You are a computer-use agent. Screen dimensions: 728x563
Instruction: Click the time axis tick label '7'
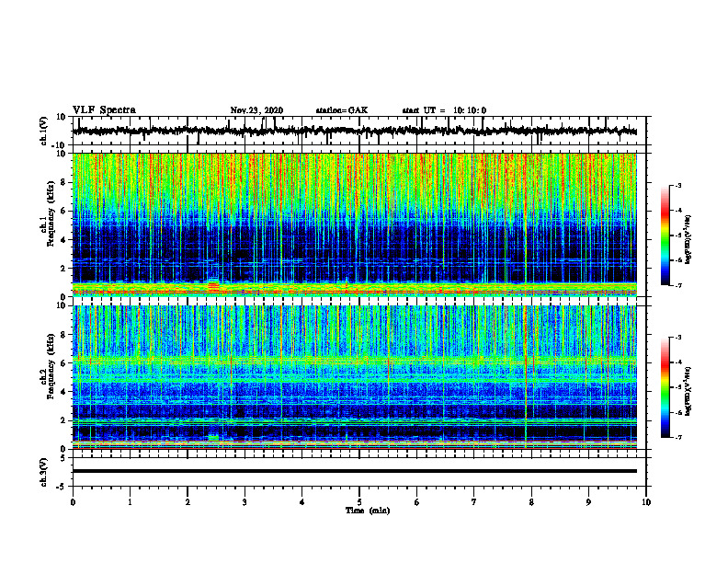tap(474, 502)
